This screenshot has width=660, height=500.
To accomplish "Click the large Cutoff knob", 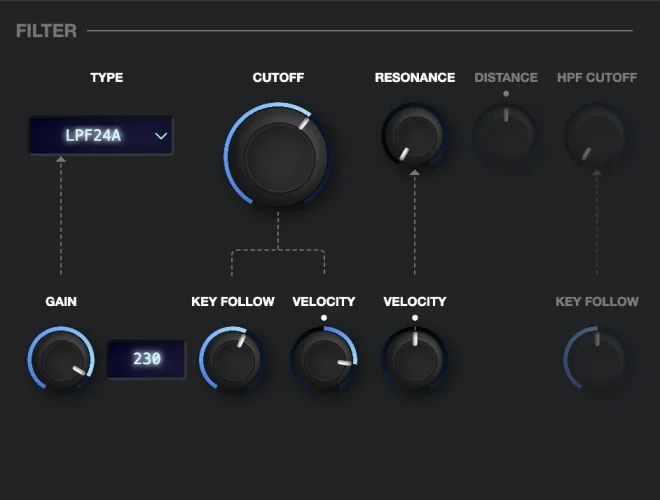I will click(276, 154).
